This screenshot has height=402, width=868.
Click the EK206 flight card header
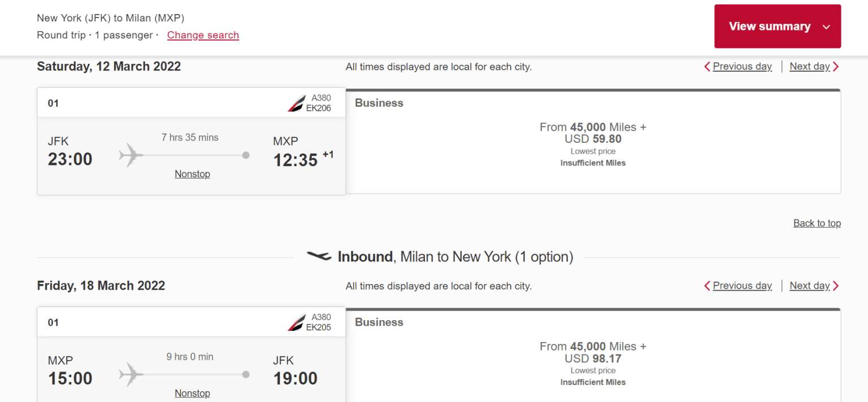pos(191,102)
